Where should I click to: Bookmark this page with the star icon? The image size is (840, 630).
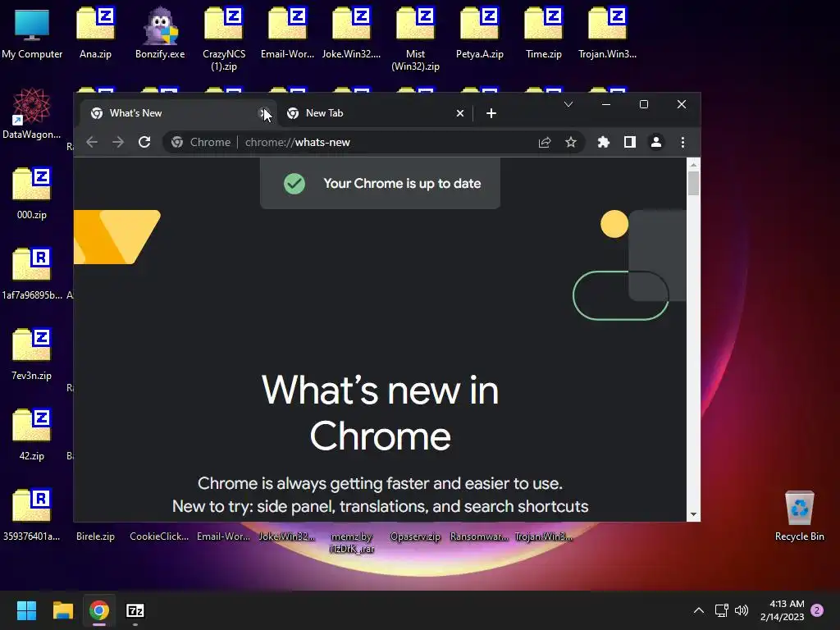(x=571, y=142)
